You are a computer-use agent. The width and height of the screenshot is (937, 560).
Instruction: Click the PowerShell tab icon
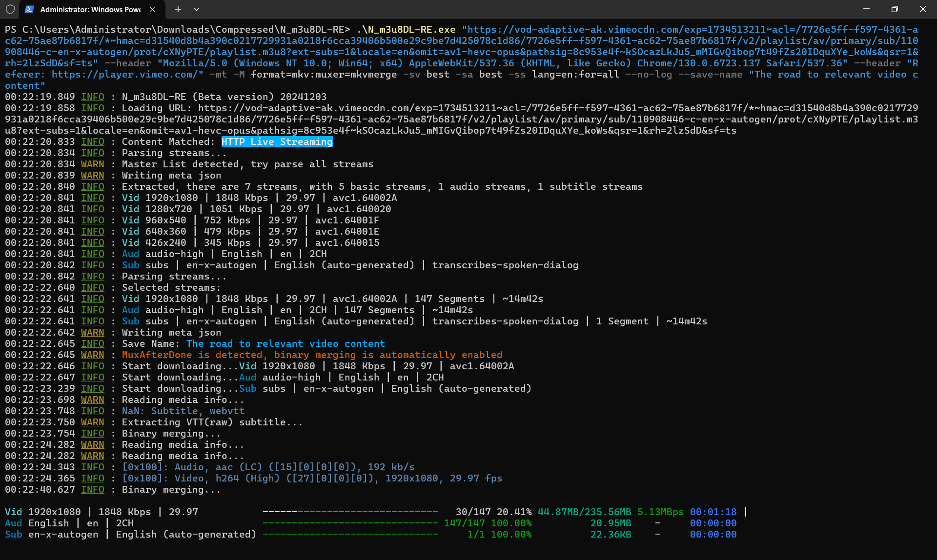pos(29,9)
